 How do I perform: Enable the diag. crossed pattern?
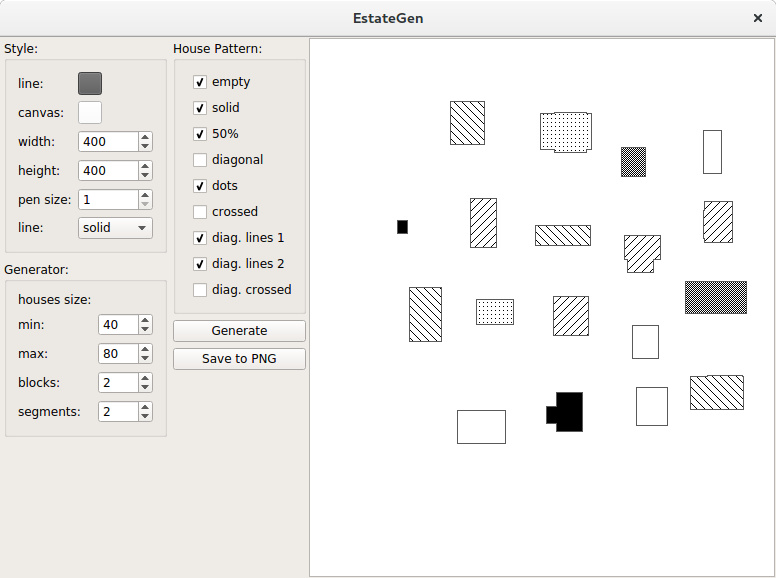200,290
